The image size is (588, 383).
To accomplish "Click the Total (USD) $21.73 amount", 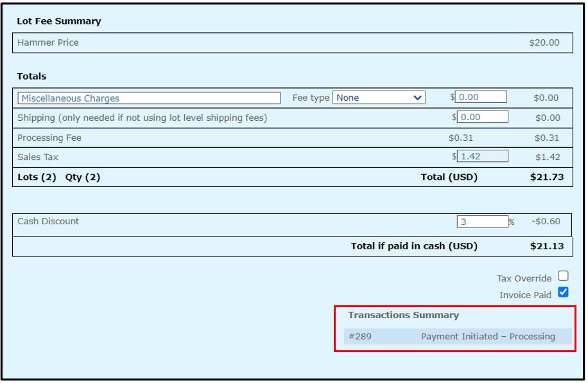I will point(547,177).
